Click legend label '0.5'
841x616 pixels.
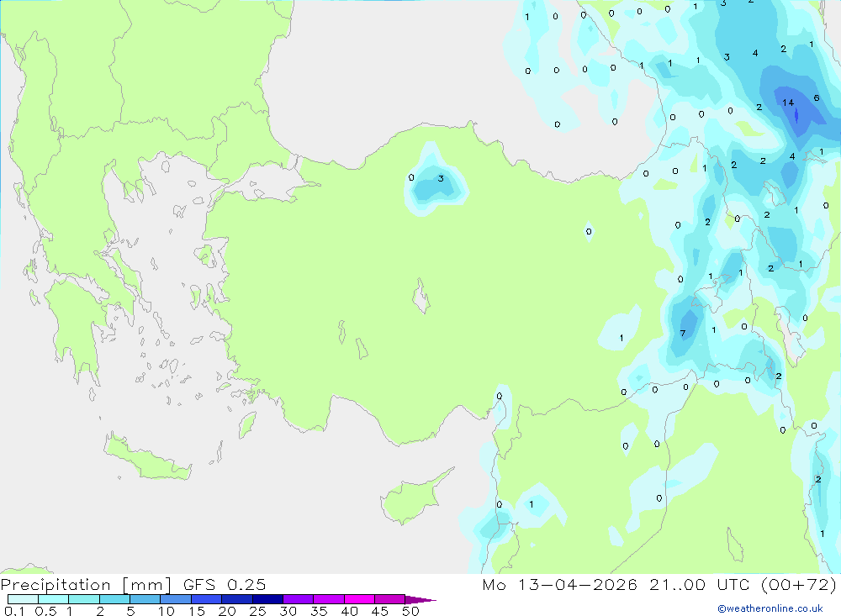click(45, 611)
